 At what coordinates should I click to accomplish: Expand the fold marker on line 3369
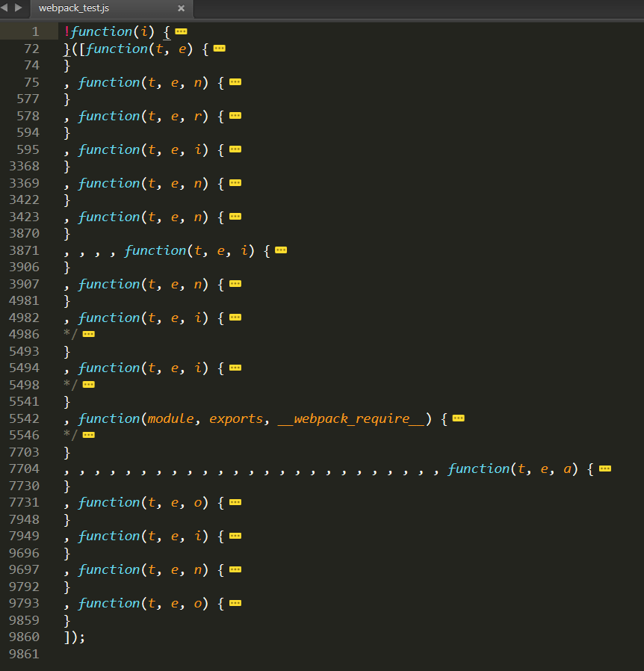[235, 183]
